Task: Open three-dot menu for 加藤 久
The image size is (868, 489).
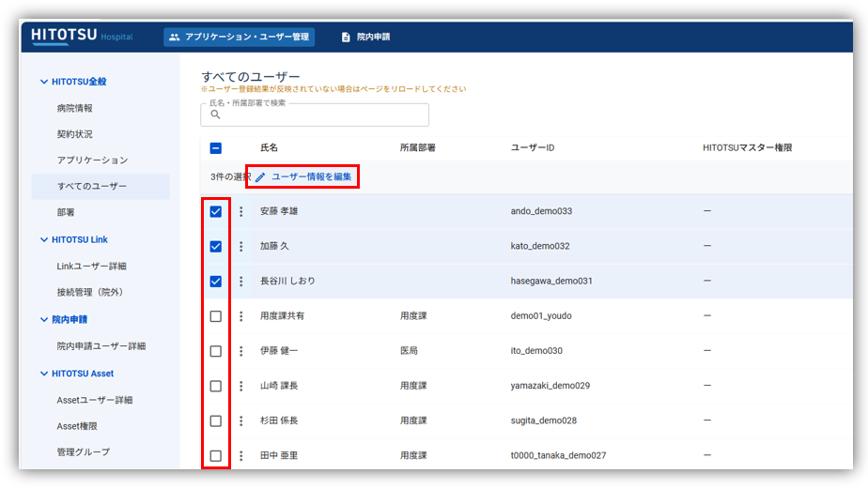Action: click(x=240, y=247)
